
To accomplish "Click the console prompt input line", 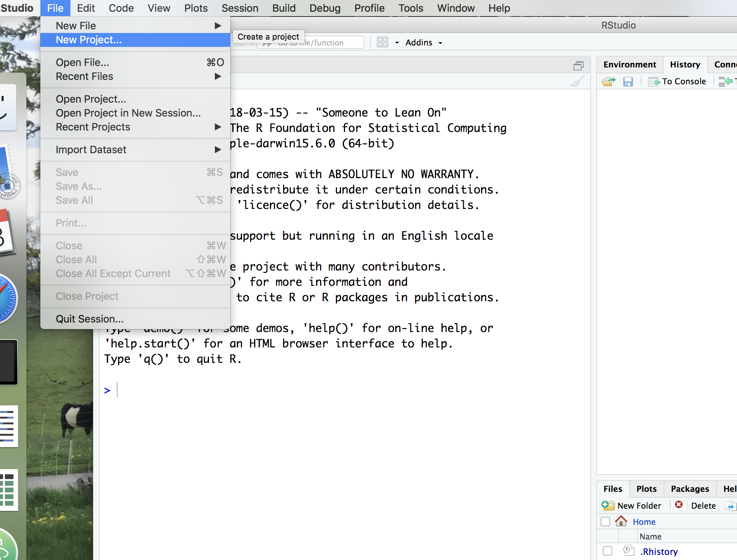I will click(x=345, y=390).
